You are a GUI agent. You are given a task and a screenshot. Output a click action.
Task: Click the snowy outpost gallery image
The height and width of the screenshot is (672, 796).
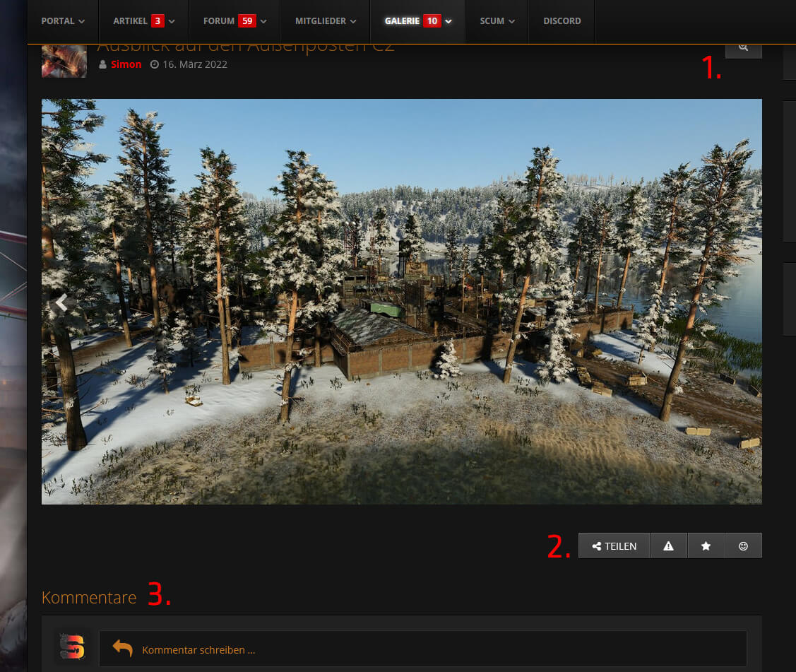click(401, 301)
